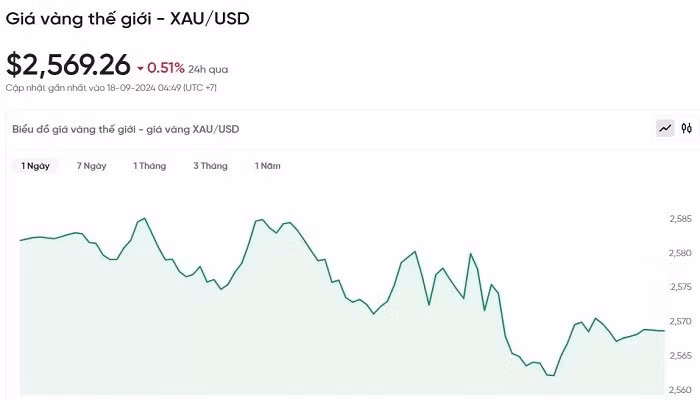Click the 2,575 y-axis label
The width and height of the screenshot is (700, 400).
(680, 287)
